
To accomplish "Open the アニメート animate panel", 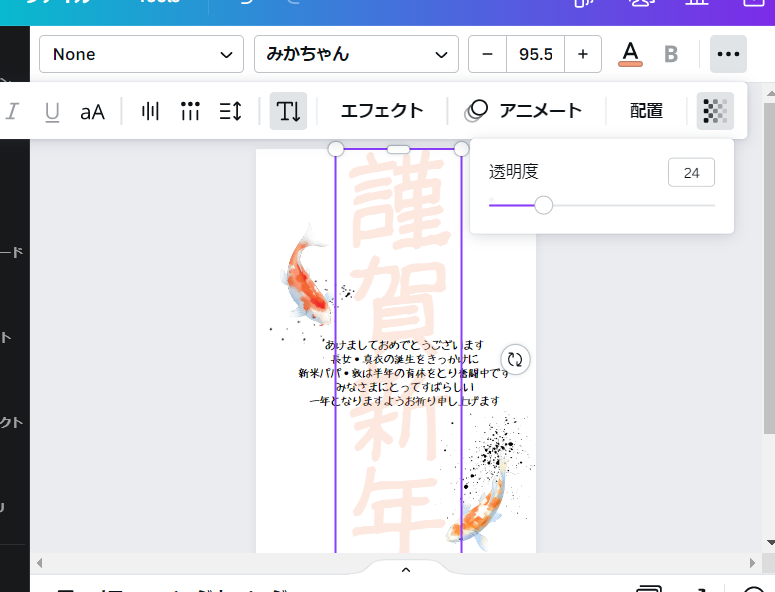I will (524, 111).
